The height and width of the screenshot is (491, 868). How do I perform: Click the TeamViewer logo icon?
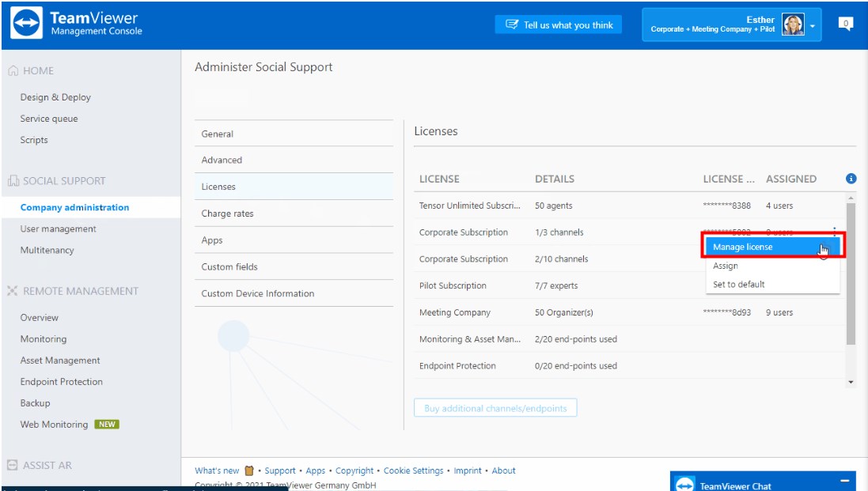pyautogui.click(x=28, y=25)
